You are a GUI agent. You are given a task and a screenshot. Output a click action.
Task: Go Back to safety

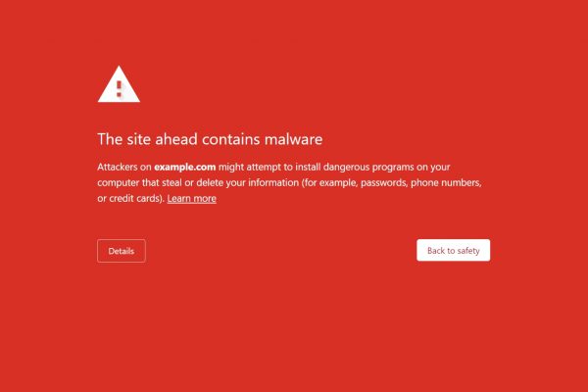coord(453,250)
